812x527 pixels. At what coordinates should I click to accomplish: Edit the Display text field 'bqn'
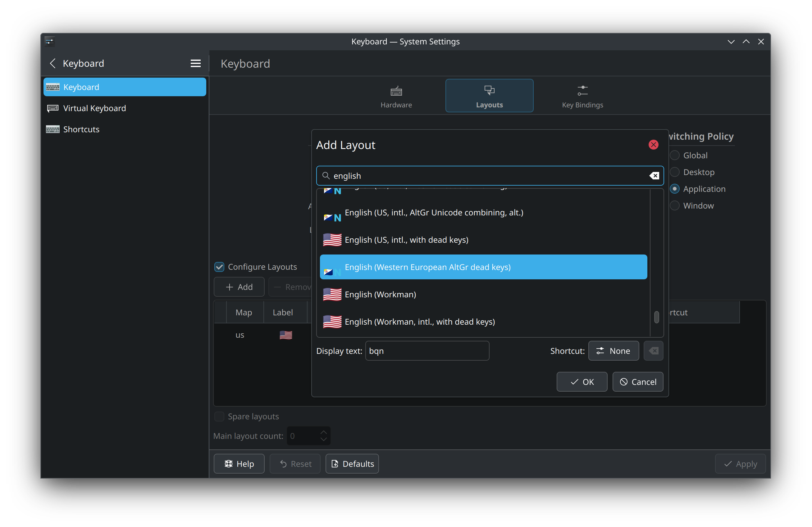point(427,351)
